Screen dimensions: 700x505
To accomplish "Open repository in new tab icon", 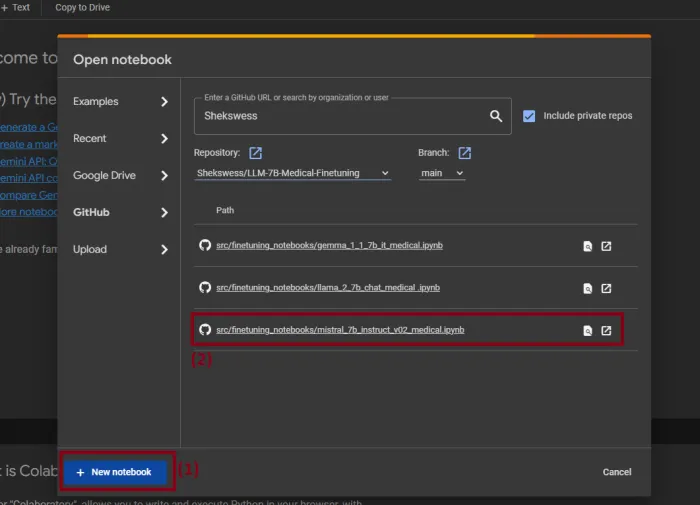I will 255,153.
